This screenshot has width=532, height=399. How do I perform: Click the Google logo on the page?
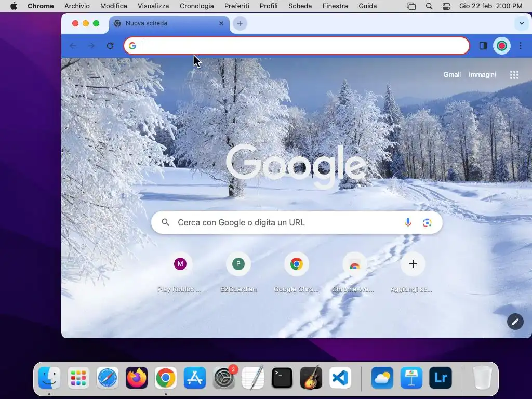pyautogui.click(x=296, y=166)
